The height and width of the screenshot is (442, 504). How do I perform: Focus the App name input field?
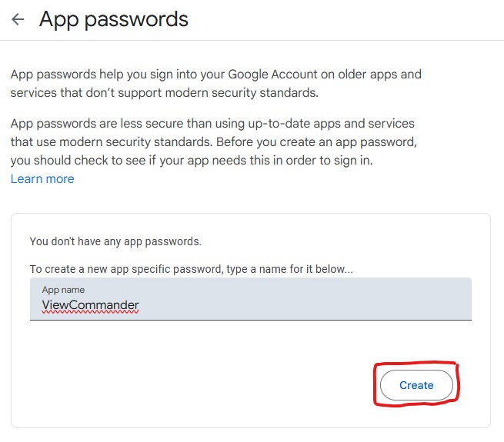250,299
